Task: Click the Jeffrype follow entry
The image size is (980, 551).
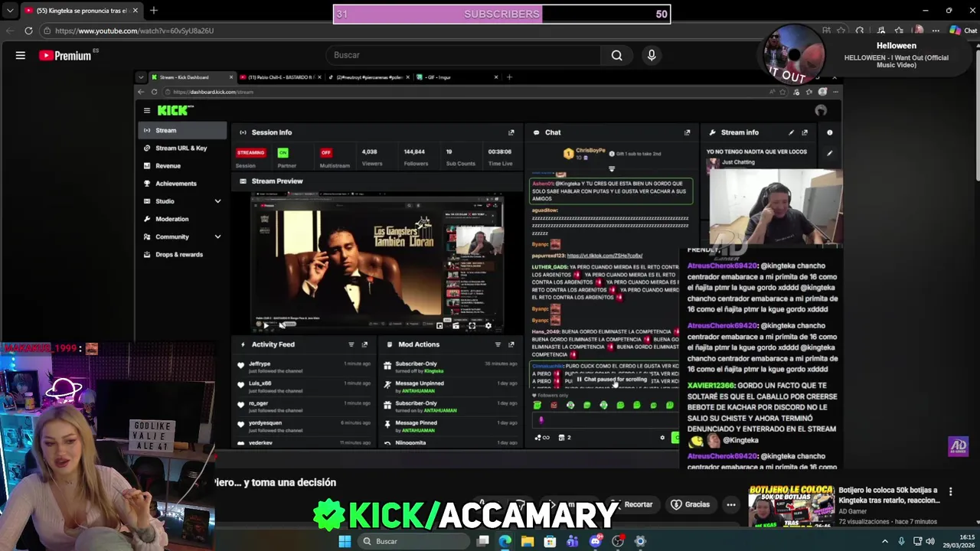Action: tap(305, 367)
